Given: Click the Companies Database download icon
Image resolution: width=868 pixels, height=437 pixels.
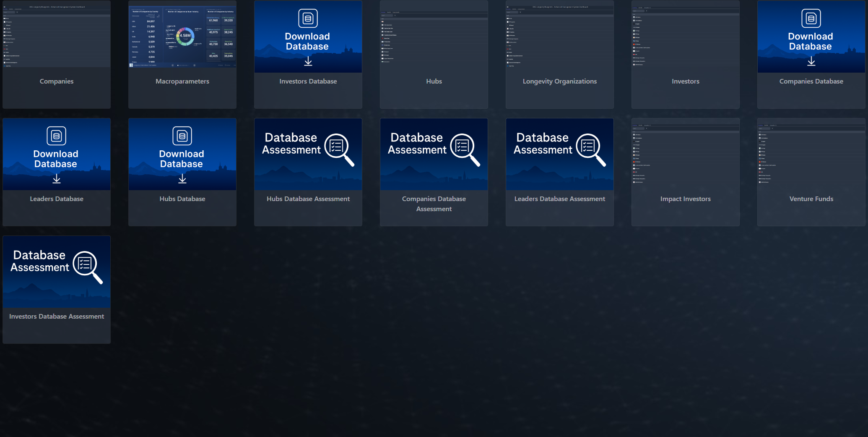Looking at the screenshot, I should pos(811,61).
